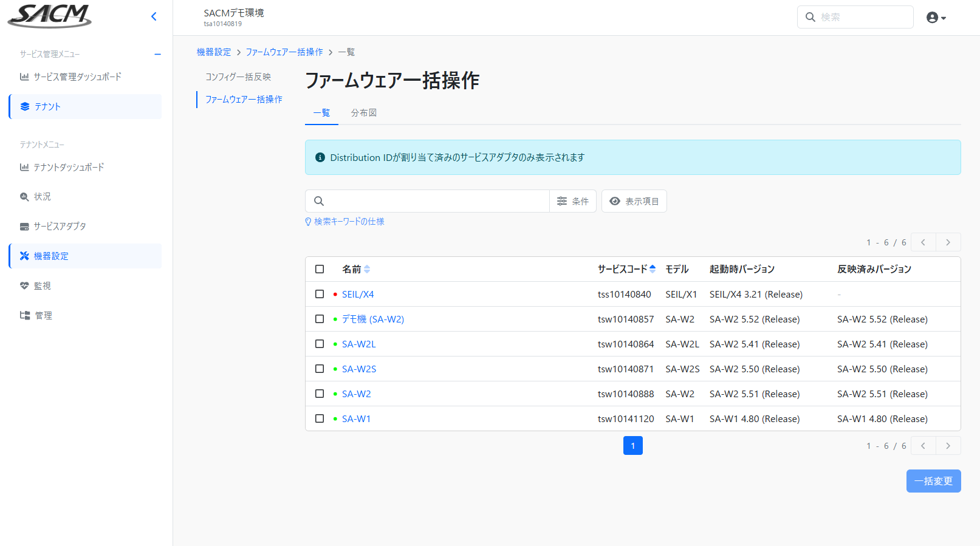This screenshot has height=546, width=980.
Task: Go to the next page with the top pager arrow
Action: 948,242
